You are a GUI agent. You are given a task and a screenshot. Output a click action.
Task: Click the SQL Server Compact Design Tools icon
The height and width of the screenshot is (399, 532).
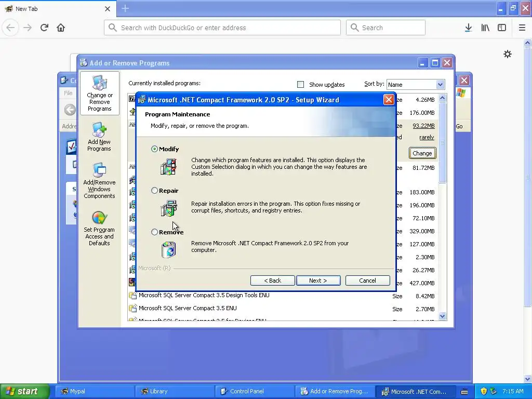132,296
